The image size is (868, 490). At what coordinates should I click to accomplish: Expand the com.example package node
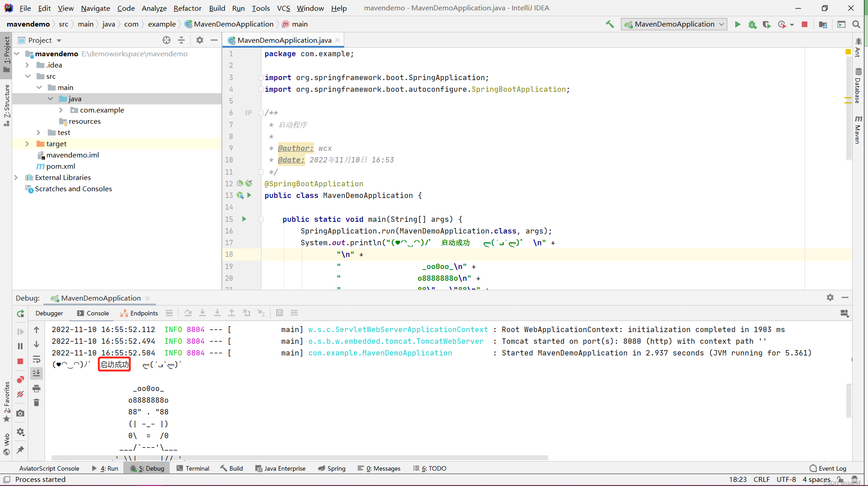point(61,110)
